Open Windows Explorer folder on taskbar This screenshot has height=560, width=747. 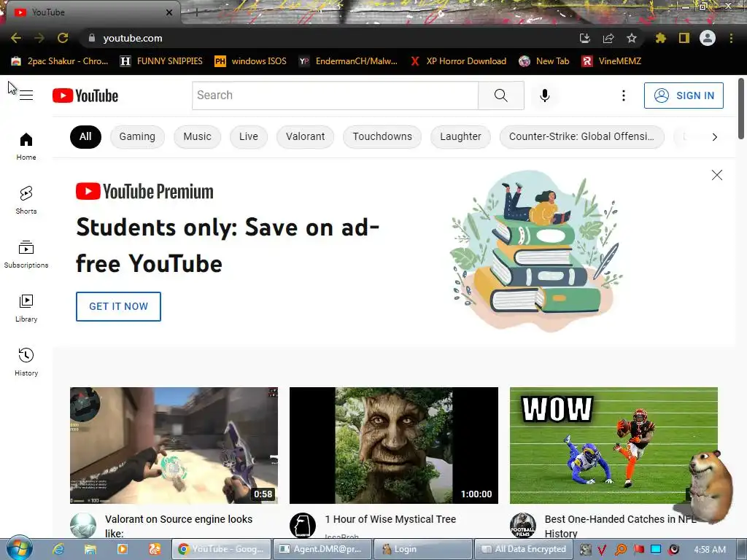pos(90,549)
